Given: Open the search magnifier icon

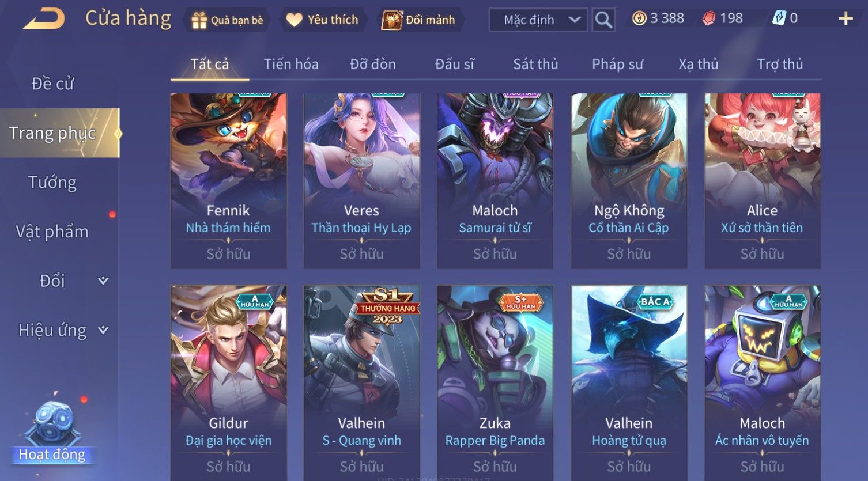Looking at the screenshot, I should (x=603, y=20).
